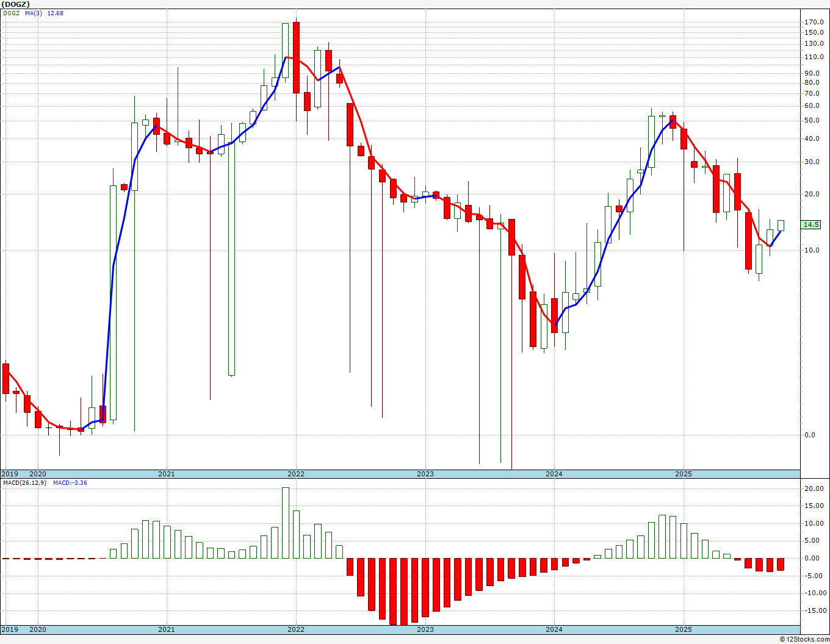The width and height of the screenshot is (830, 644).
Task: Click the 50.0 price axis label
Action: (x=812, y=120)
